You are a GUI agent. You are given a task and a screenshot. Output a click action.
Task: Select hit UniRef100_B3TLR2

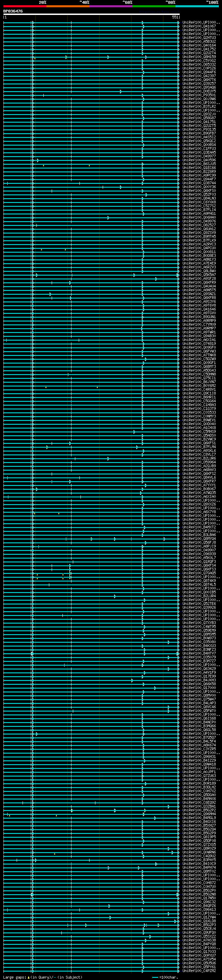[x=199, y=106]
